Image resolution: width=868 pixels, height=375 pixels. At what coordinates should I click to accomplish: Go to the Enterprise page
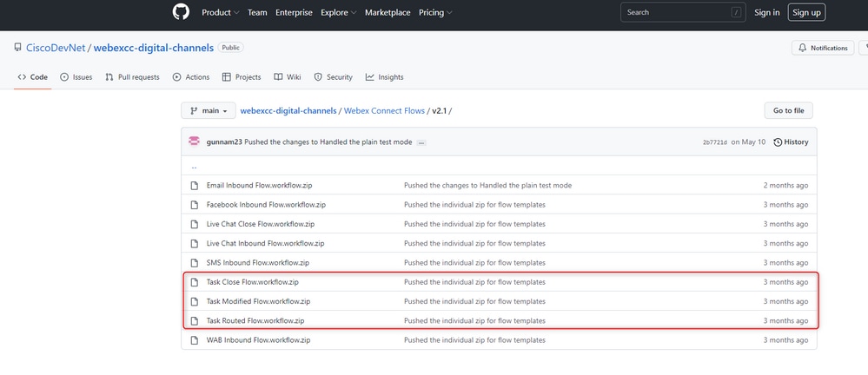294,13
